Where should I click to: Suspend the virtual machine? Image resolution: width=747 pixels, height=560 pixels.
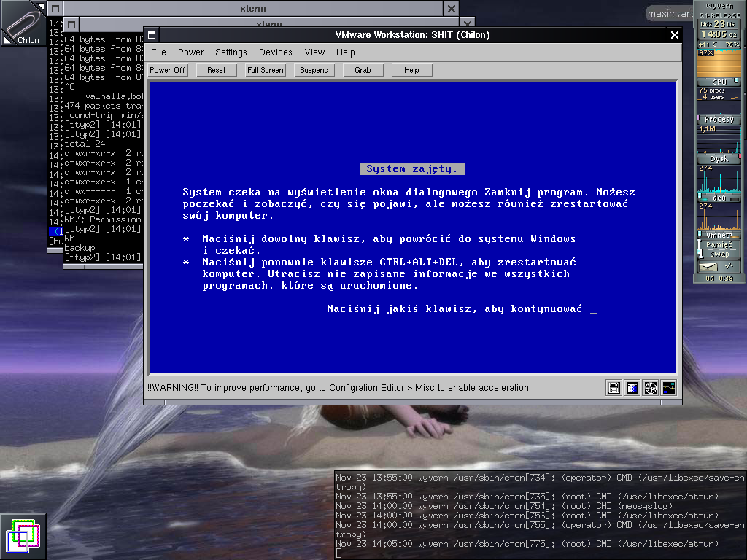pyautogui.click(x=314, y=70)
